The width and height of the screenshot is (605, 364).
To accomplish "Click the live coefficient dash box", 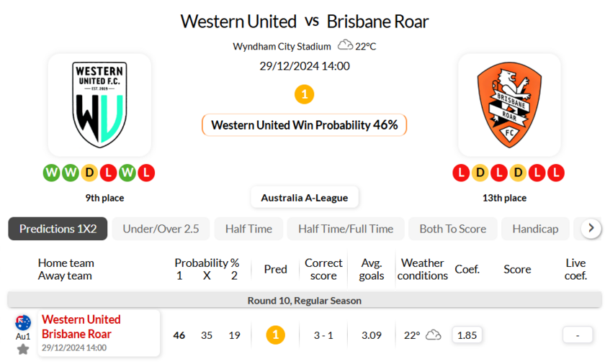I will (x=578, y=335).
